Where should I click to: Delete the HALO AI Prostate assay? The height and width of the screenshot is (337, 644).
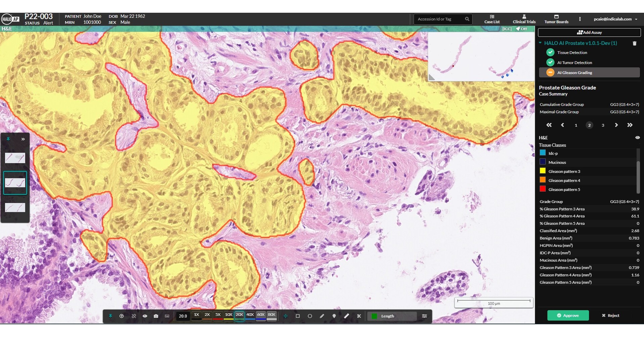tap(635, 43)
